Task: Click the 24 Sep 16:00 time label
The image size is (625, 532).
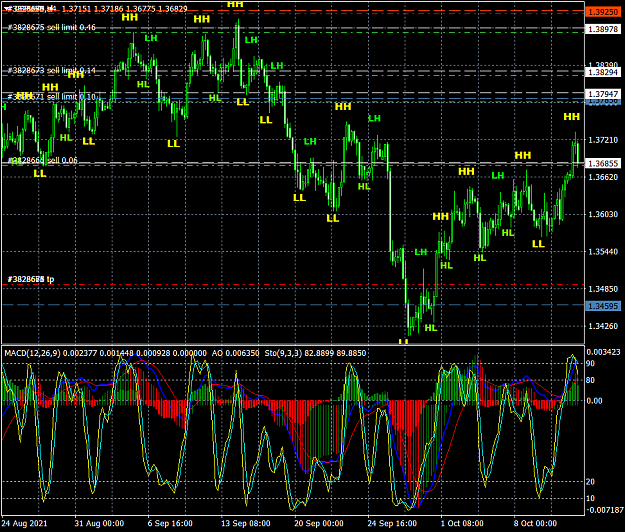Action: (x=392, y=523)
